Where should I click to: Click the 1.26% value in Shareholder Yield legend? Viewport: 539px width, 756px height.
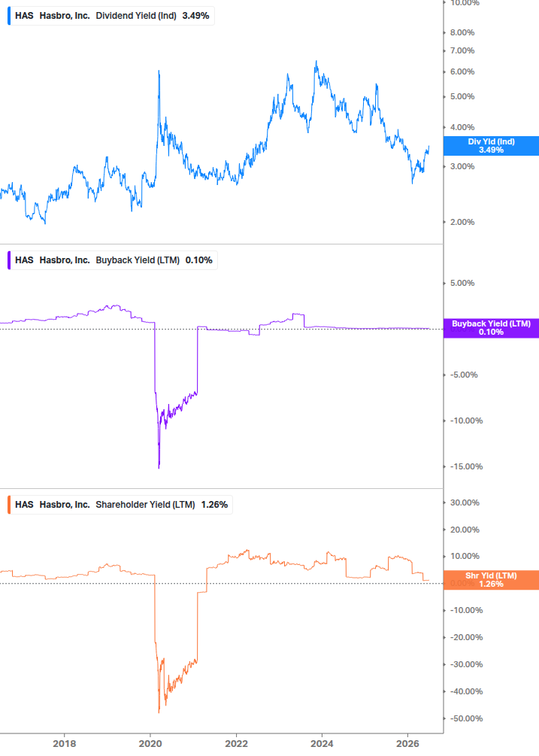click(x=214, y=505)
